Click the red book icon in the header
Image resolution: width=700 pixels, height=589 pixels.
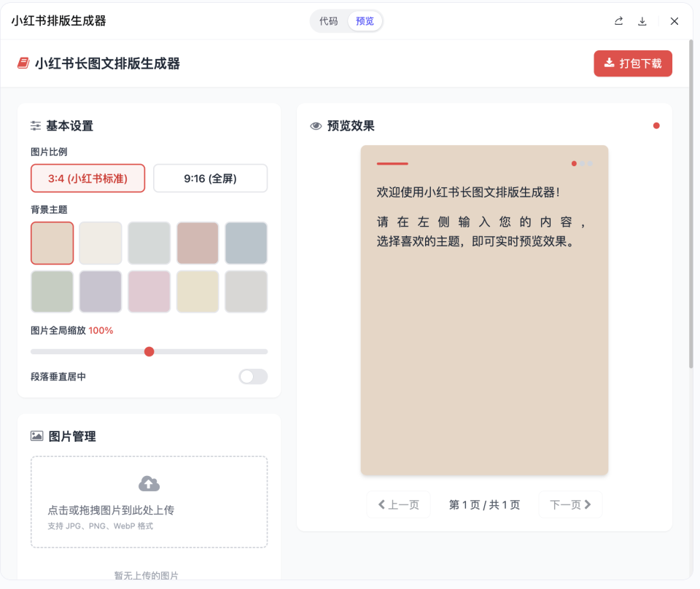23,63
